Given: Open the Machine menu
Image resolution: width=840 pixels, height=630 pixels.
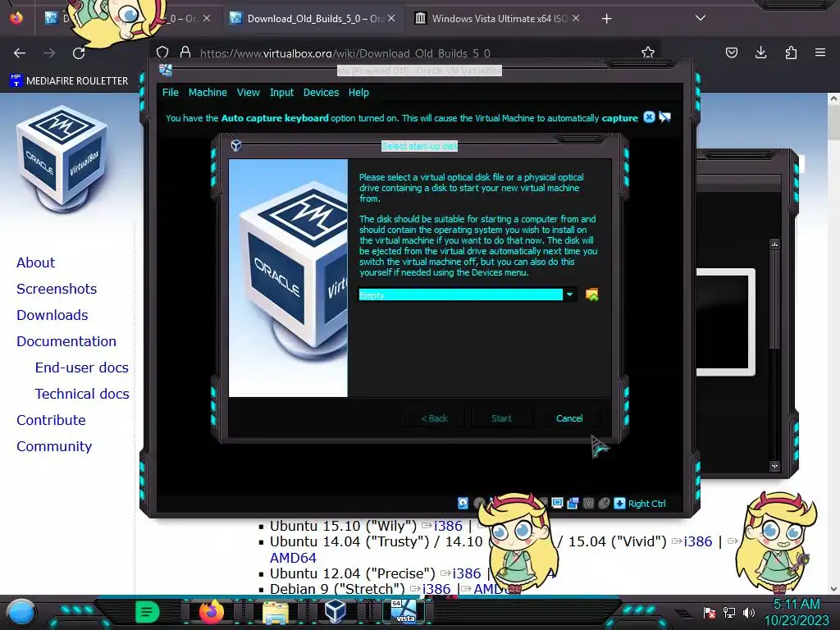Looking at the screenshot, I should pos(208,92).
